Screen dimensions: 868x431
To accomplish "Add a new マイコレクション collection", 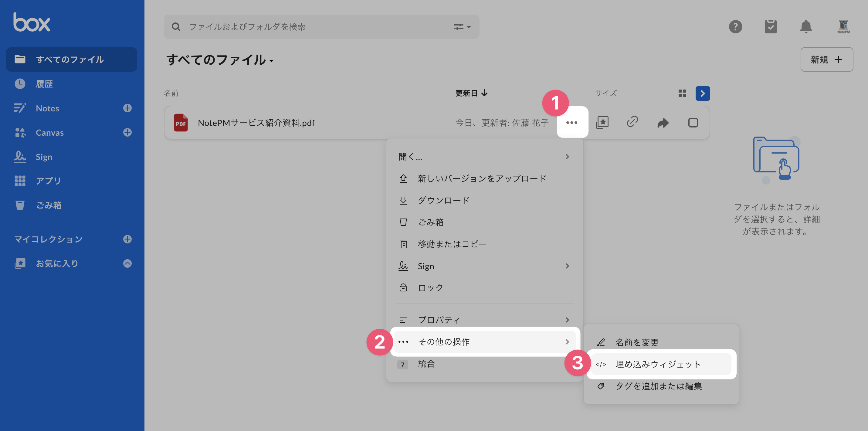I will click(127, 239).
